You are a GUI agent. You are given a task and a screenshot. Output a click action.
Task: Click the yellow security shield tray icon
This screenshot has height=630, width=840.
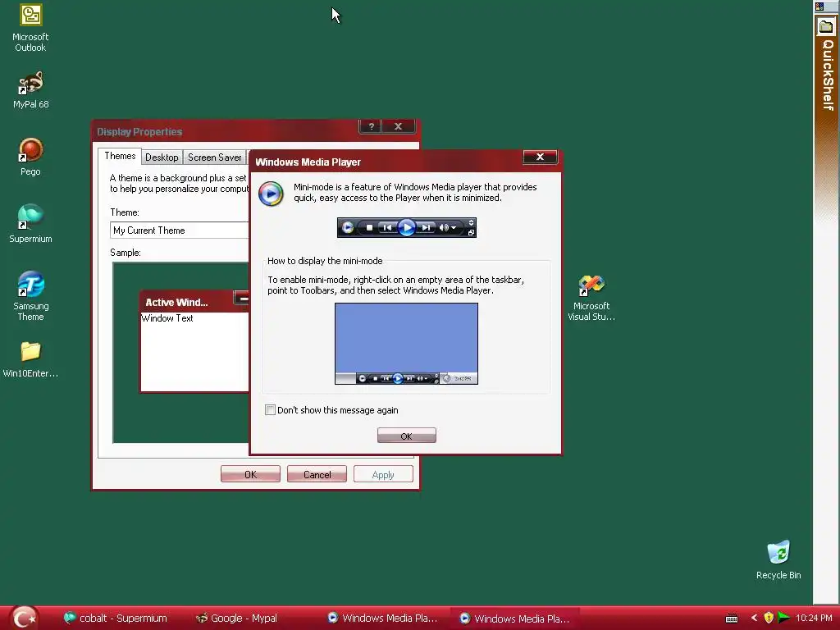769,618
